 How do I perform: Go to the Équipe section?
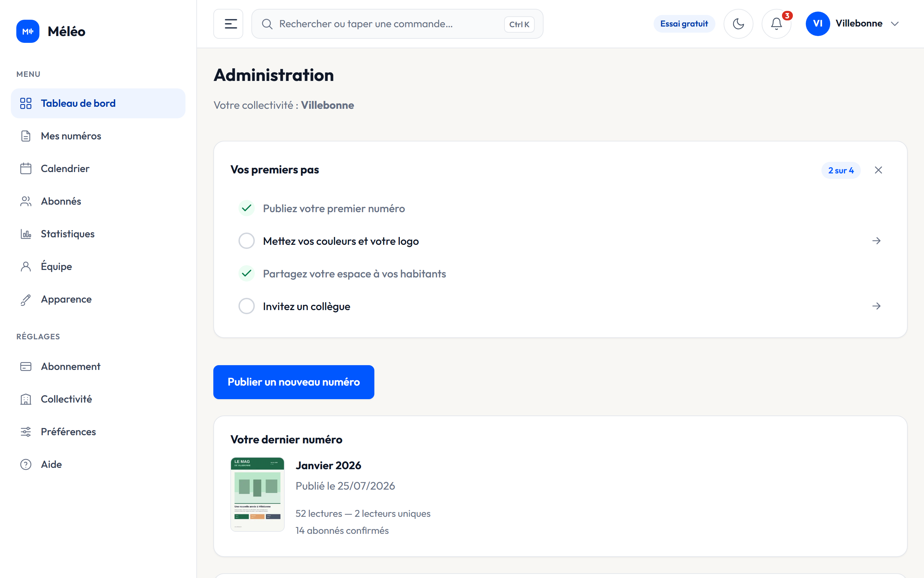[98, 267]
